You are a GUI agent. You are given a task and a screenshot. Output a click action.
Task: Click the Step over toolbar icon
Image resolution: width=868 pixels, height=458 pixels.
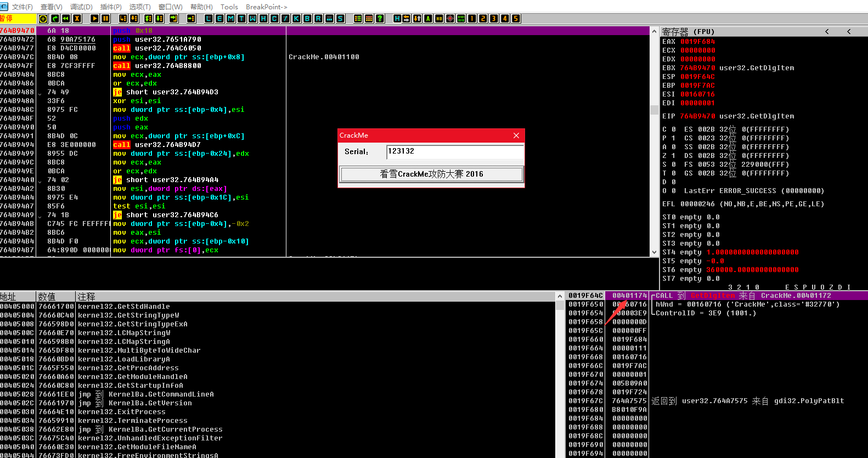tap(134, 19)
